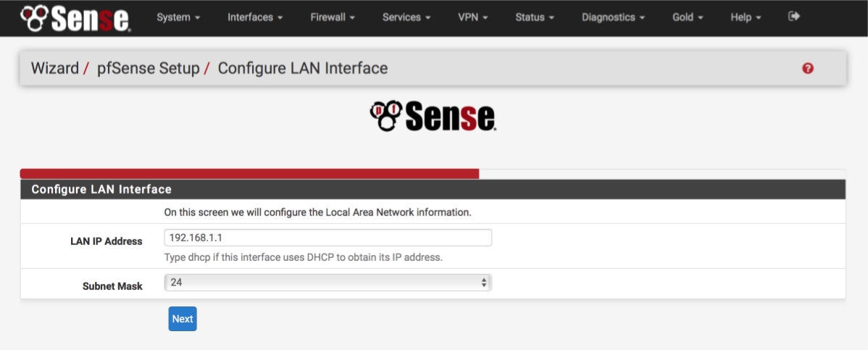Open the Services menu
Screen dimensions: 868x350
coord(406,17)
